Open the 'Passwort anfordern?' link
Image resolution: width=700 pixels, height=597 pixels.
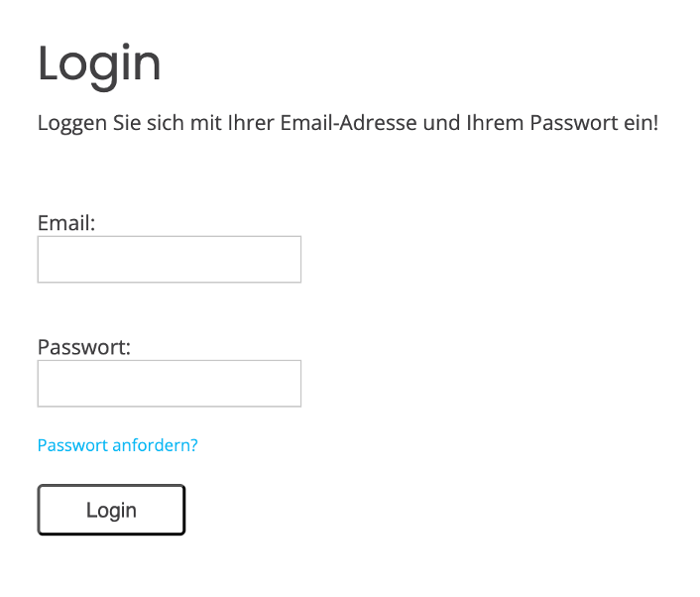pos(117,445)
